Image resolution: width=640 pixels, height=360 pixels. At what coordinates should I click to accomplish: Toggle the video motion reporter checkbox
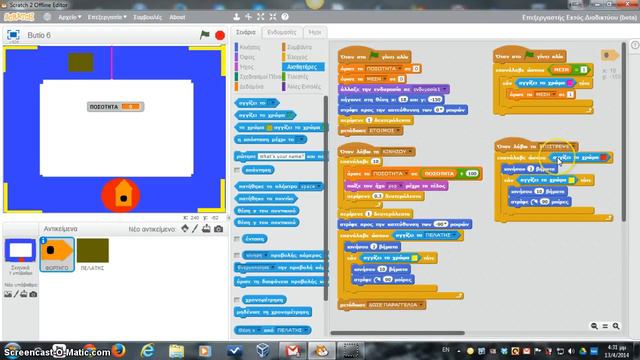click(x=237, y=256)
